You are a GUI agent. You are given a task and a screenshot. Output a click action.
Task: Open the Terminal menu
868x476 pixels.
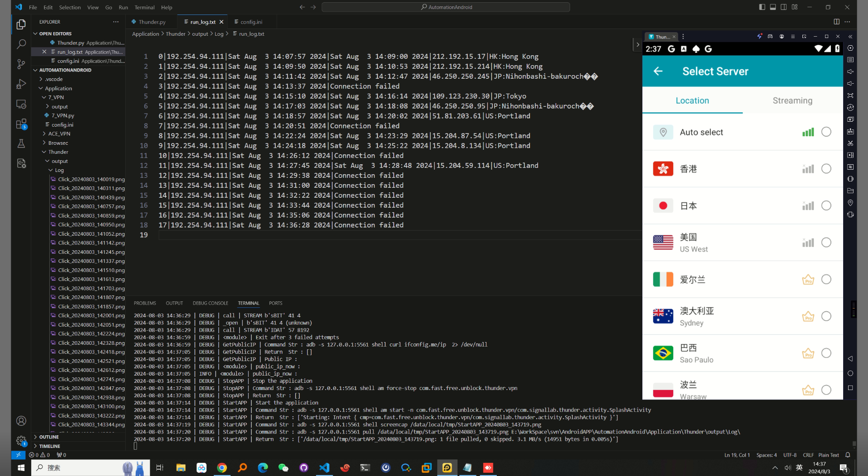tap(144, 7)
